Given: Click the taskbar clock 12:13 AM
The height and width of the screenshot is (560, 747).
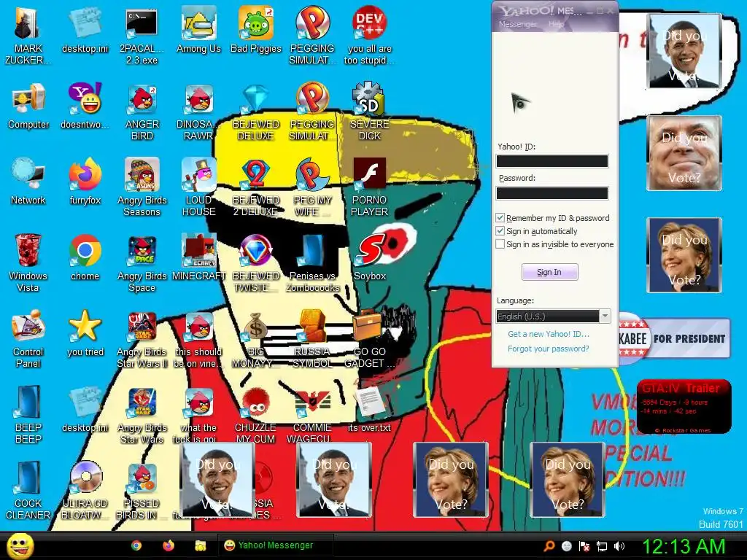Looking at the screenshot, I should tap(684, 546).
